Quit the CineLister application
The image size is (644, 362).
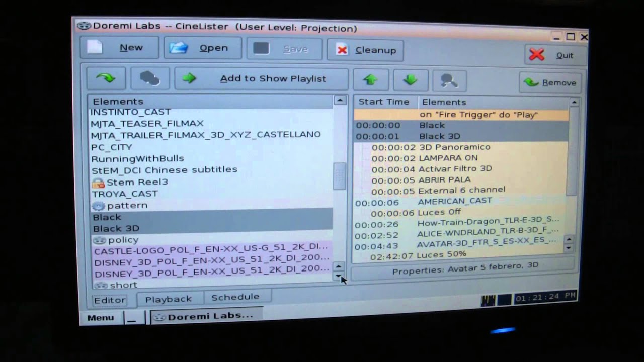[x=555, y=55]
